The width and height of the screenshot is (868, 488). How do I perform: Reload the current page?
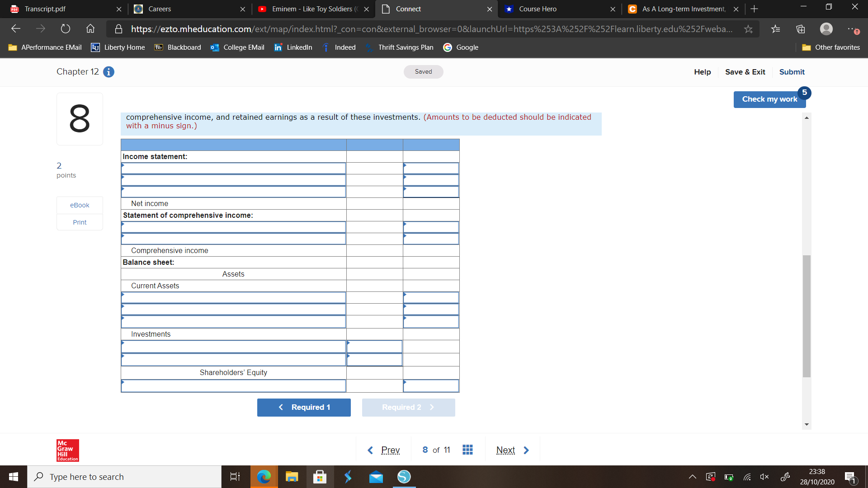click(66, 28)
